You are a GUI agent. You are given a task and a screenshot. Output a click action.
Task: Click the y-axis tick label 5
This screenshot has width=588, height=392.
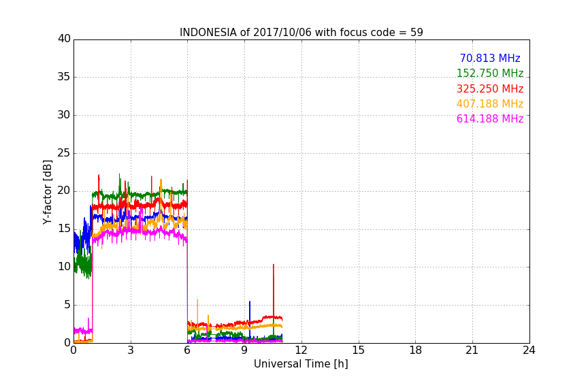click(67, 305)
